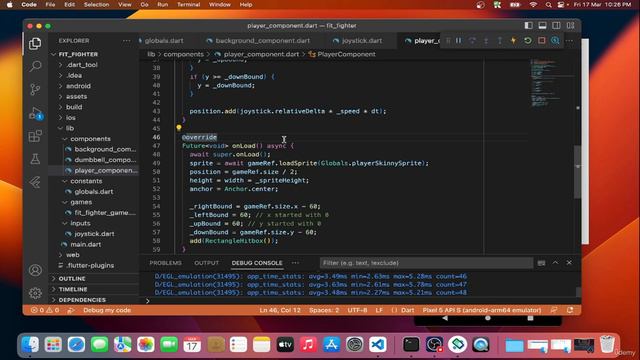This screenshot has height=360, width=640.
Task: Toggle primary sidebar layout icon
Action: 529,25
